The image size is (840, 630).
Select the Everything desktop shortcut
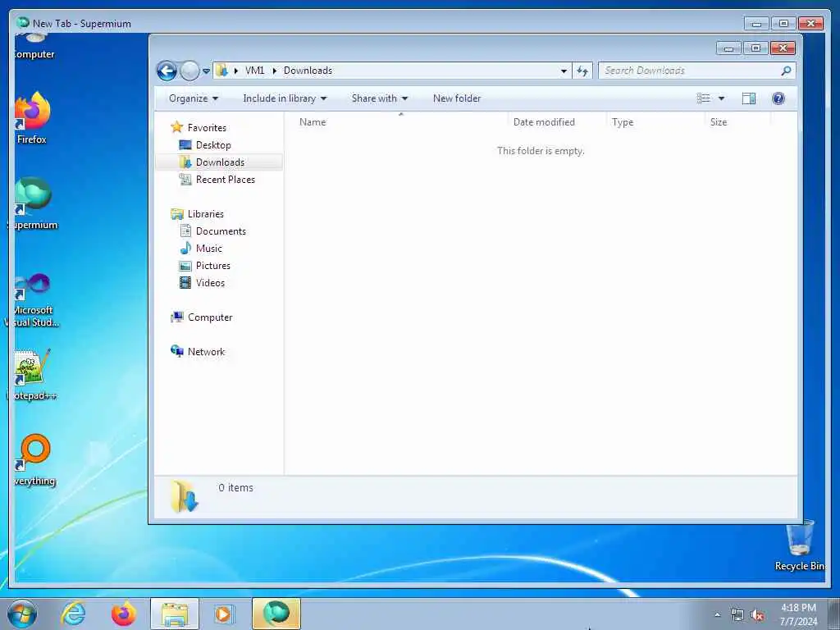[34, 459]
